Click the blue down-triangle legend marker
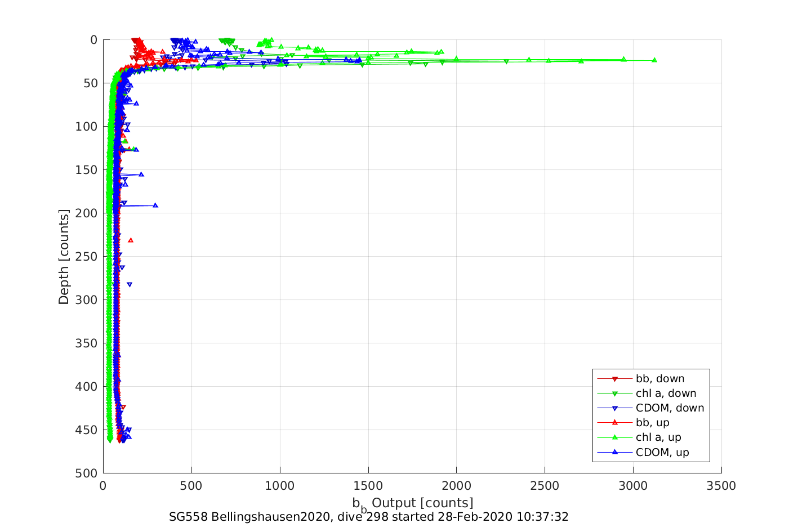This screenshot has width=798, height=532. [615, 408]
